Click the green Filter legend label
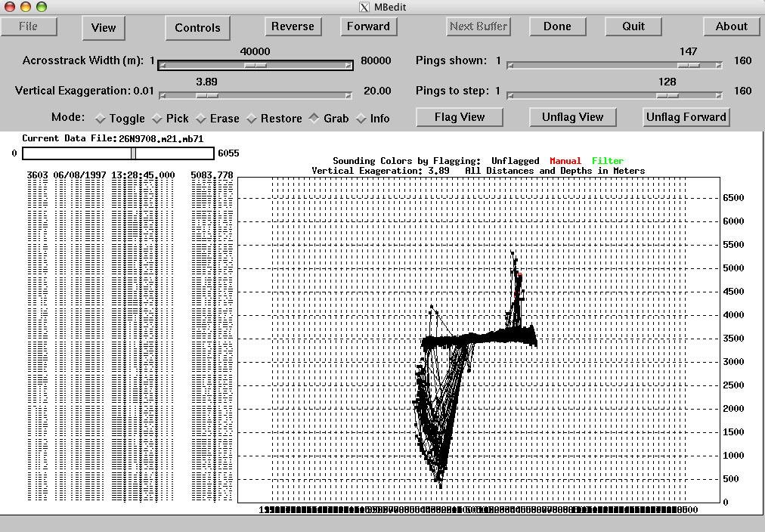Image resolution: width=765 pixels, height=532 pixels. coord(608,161)
